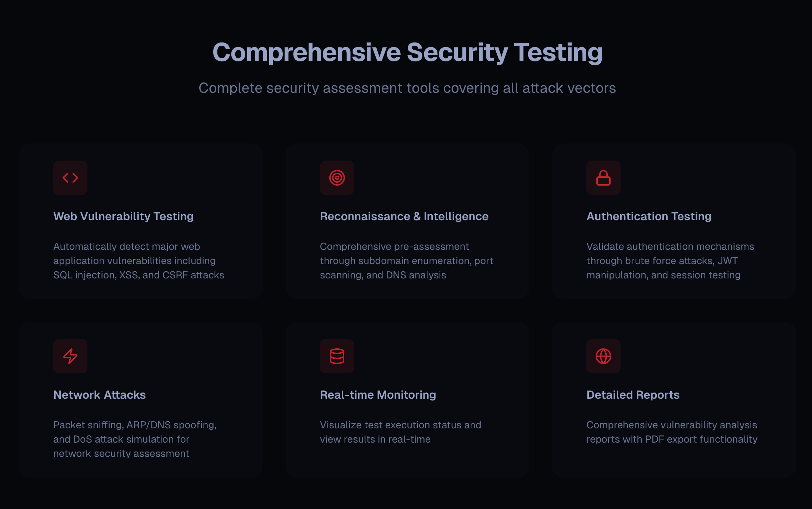The image size is (812, 509).
Task: Click the database cylinder icon
Action: (x=337, y=356)
